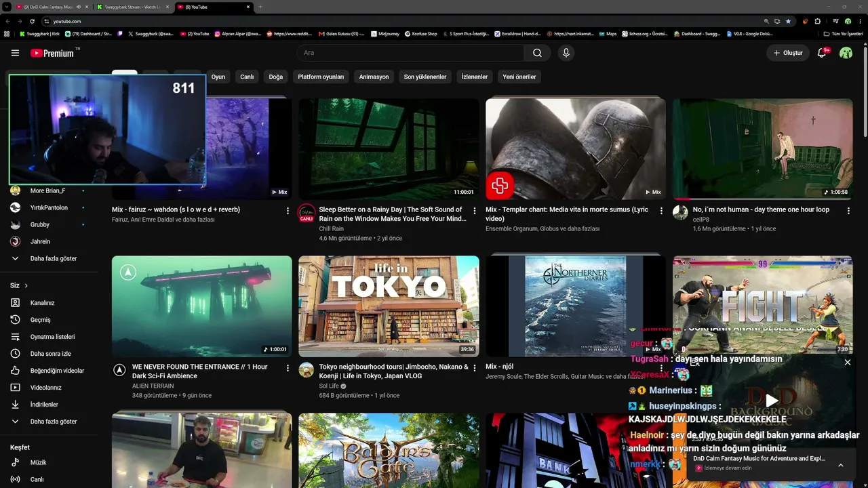Go to the YouTube Premium logo home
The image size is (868, 488).
52,53
